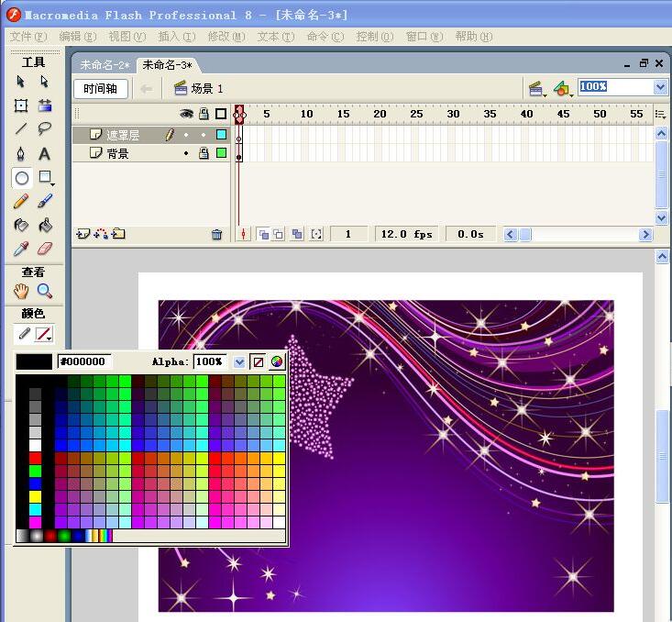Select the Brush tool
Viewport: 672px width, 622px height.
45,201
